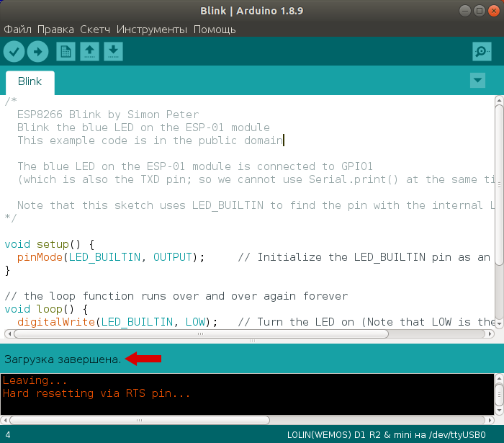Save the sketch with down-arrow icon
The width and height of the screenshot is (504, 443).
click(113, 51)
